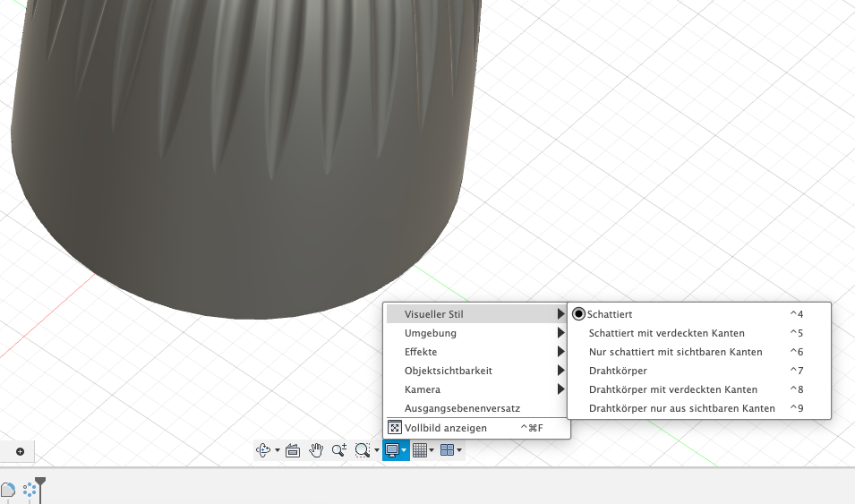Image resolution: width=855 pixels, height=504 pixels.
Task: Select the Pan hand tool
Action: click(x=316, y=450)
